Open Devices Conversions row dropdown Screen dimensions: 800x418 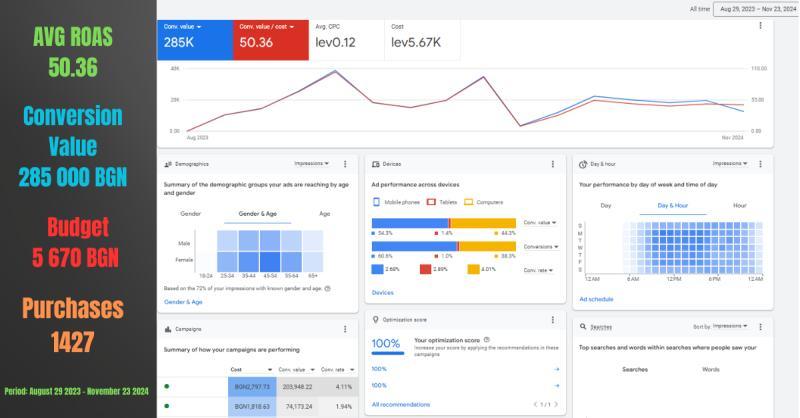[x=541, y=247]
